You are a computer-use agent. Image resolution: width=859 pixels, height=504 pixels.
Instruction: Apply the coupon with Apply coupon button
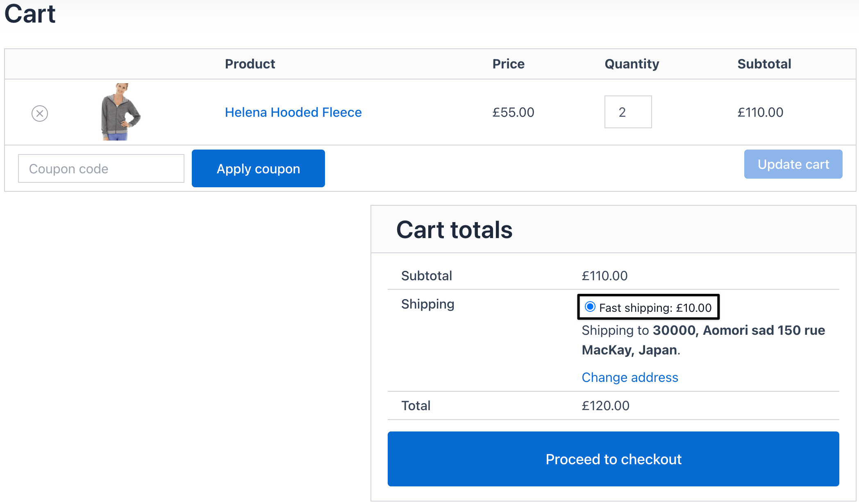tap(258, 168)
